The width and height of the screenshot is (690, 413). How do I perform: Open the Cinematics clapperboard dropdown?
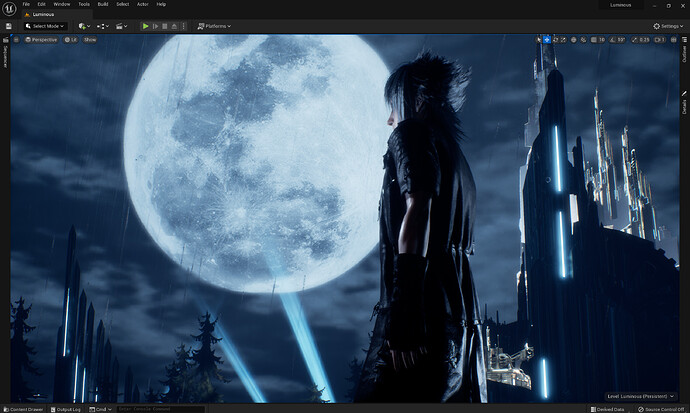121,26
